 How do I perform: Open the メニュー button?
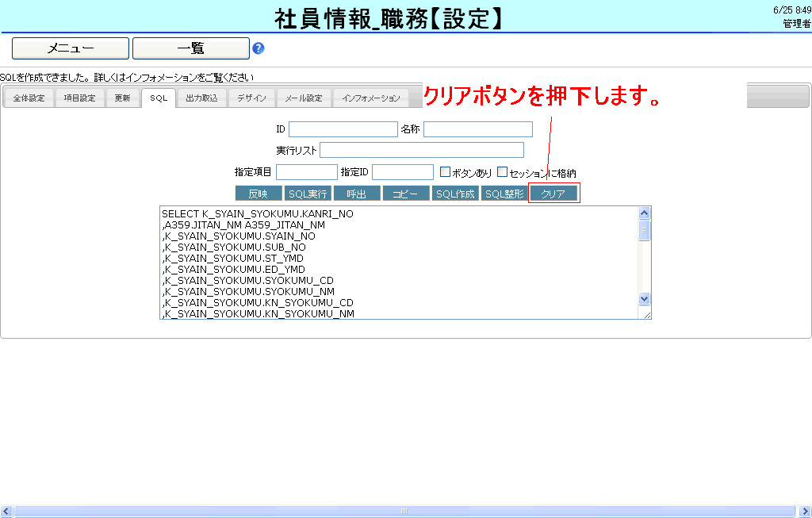(x=71, y=48)
